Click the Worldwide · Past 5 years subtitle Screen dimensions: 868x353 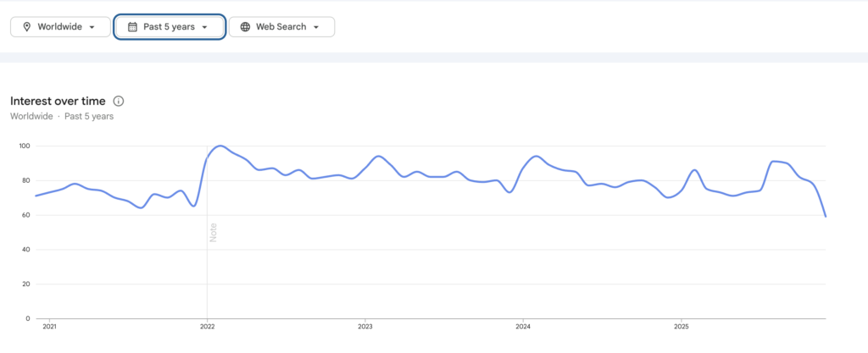(62, 116)
